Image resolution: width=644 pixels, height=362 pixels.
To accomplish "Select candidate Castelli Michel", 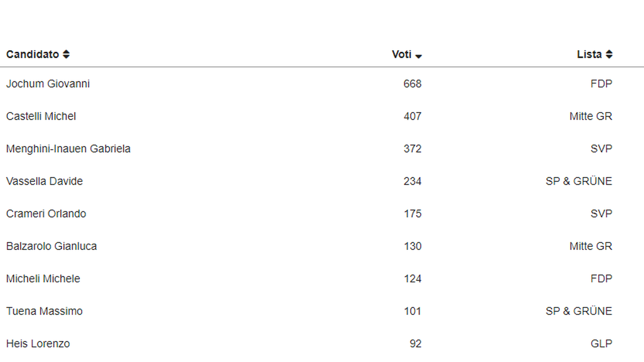I will (41, 117).
